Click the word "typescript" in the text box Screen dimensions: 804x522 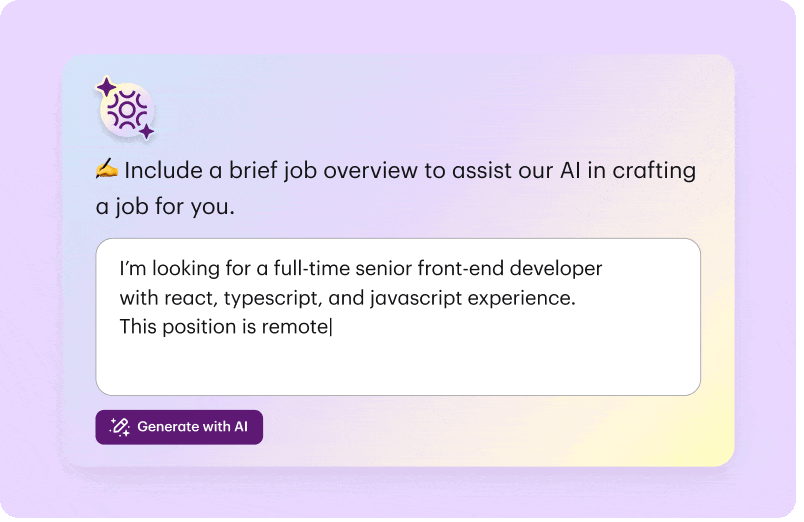267,298
